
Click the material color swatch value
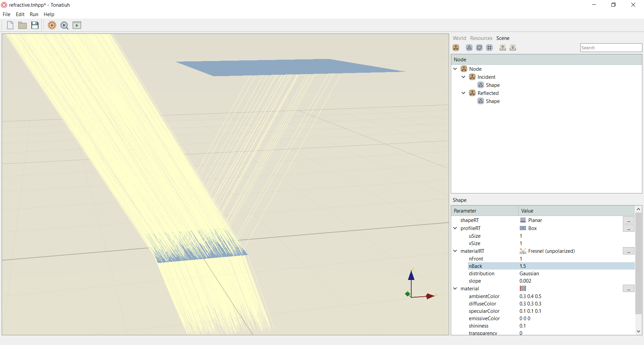(x=523, y=288)
